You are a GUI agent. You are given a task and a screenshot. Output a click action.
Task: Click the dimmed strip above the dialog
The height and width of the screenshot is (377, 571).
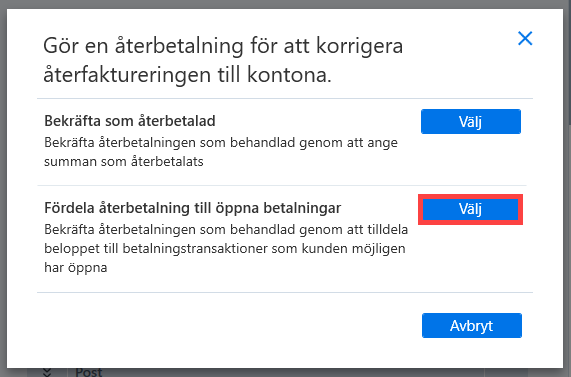[x=286, y=4]
